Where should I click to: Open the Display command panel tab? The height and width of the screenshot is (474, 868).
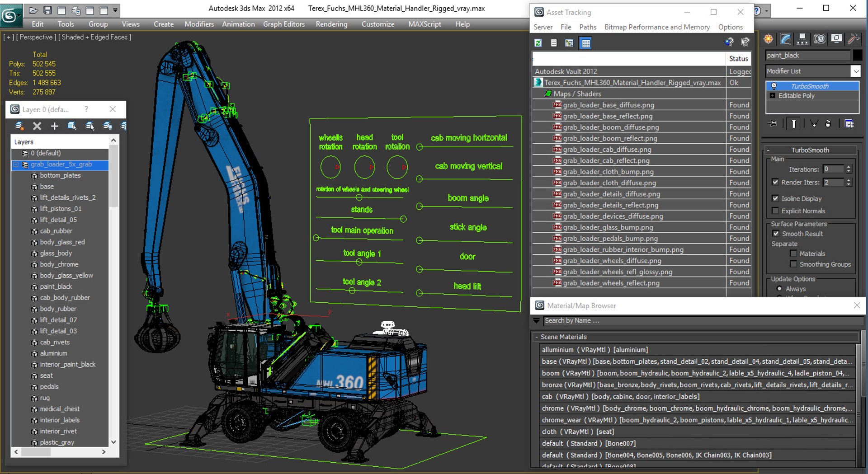coord(836,39)
